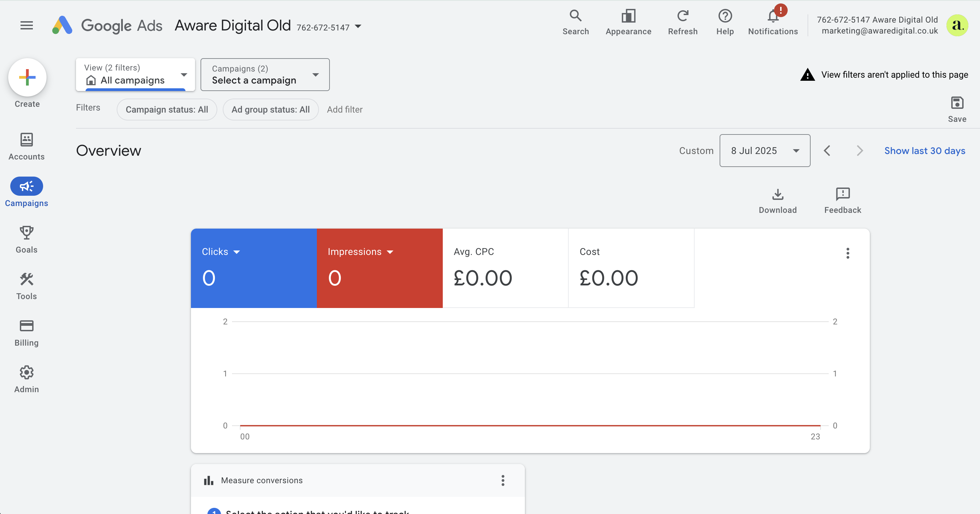Select the Avg. CPC scorecard

505,268
